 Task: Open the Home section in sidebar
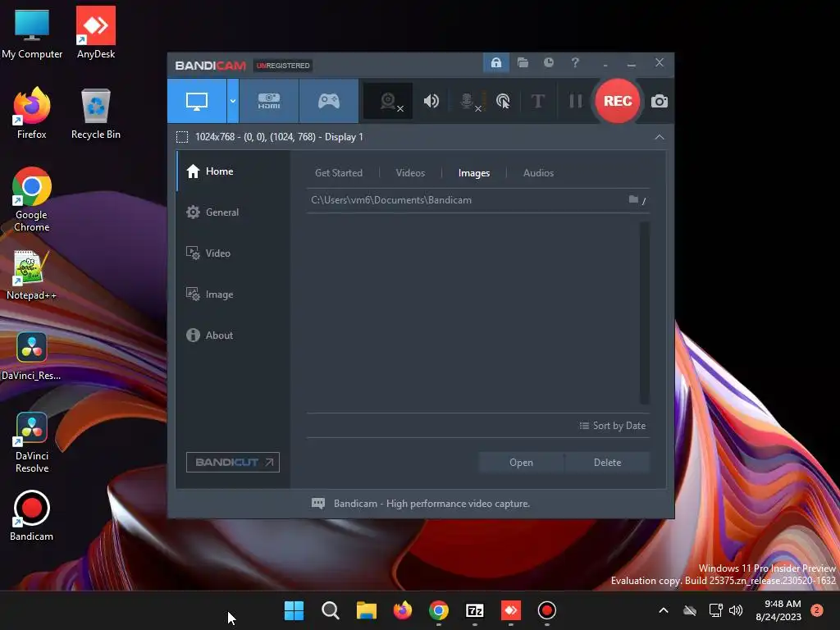pyautogui.click(x=232, y=171)
